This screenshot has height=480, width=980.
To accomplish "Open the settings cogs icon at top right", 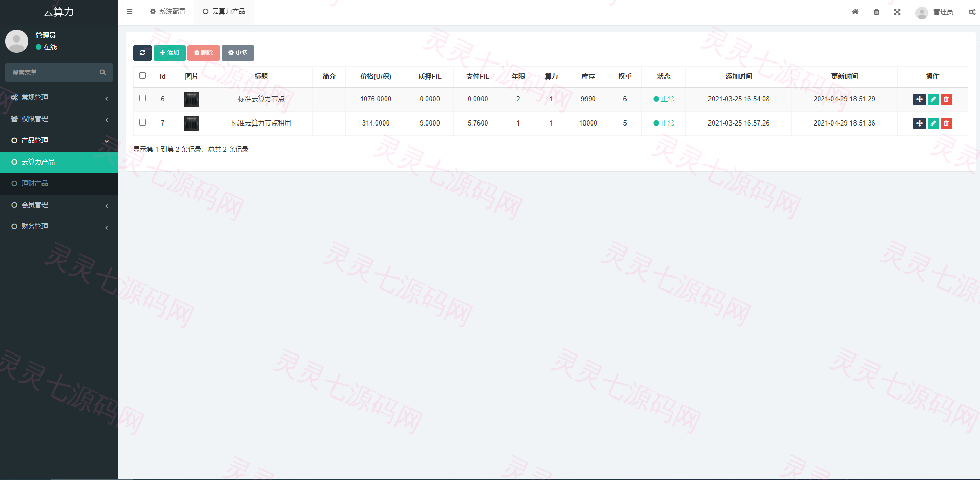I will [x=972, y=12].
